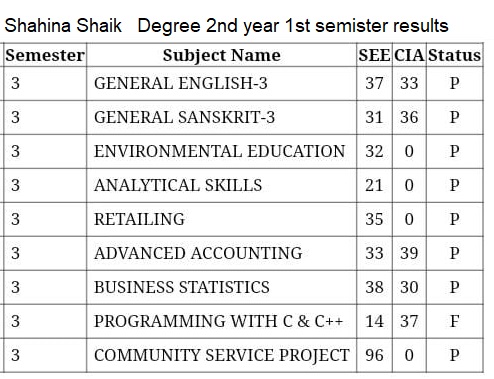Image resolution: width=494 pixels, height=379 pixels.
Task: Select the RETAILING subject cell
Action: [x=221, y=219]
